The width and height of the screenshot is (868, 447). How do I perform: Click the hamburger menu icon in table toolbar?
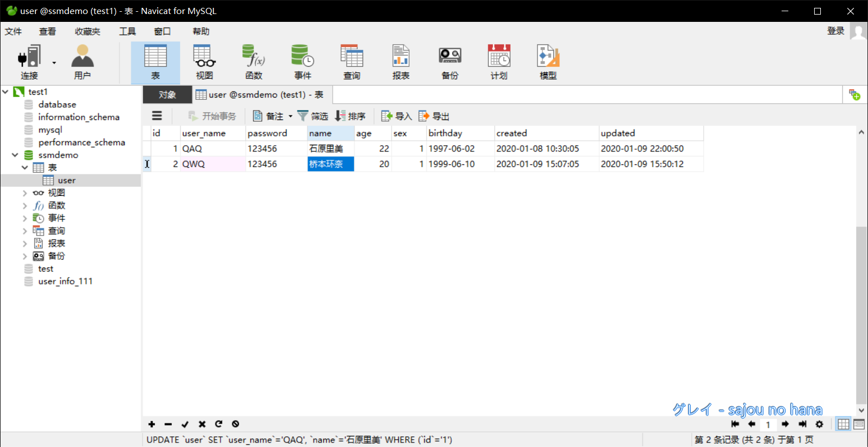157,116
